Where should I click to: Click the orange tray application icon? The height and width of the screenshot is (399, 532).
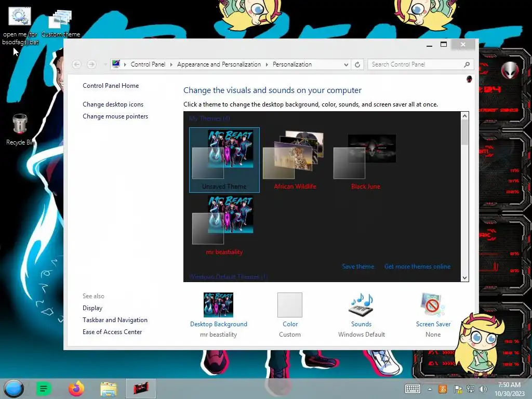(x=443, y=389)
